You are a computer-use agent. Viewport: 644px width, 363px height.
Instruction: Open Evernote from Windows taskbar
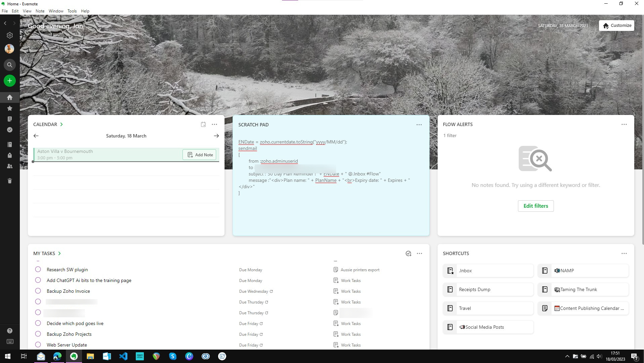pos(74,356)
